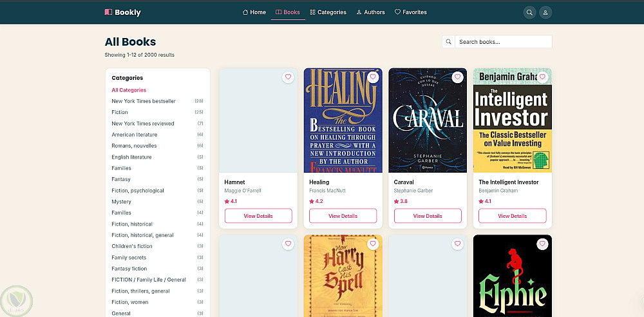Favorite The Intelligent Investor with heart icon
The width and height of the screenshot is (644, 317).
tap(542, 77)
